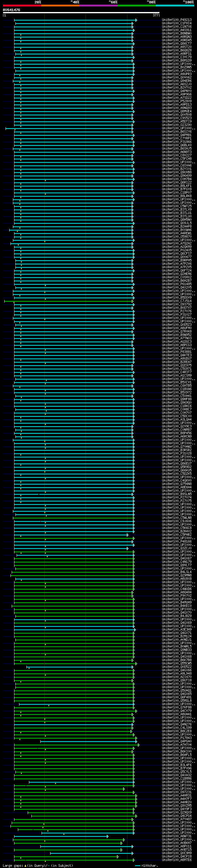Image resolution: width=197 pixels, height=868 pixels.
Task: Select the UniRef100_Q4KTE3 label
Action: (177, 355)
